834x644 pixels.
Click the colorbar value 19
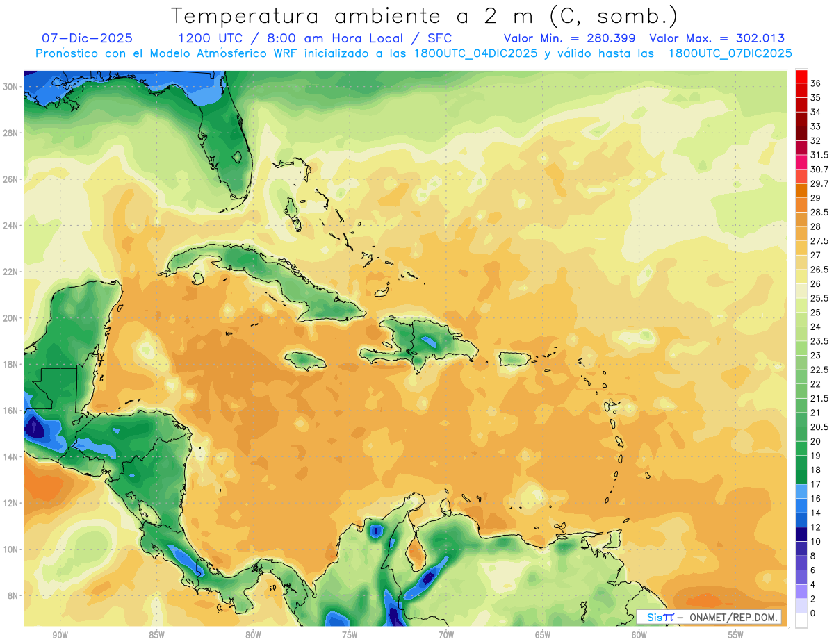(816, 456)
